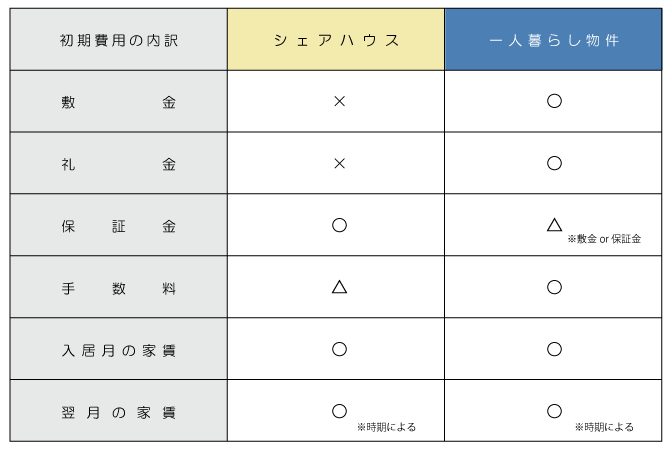The height and width of the screenshot is (449, 672).
Task: Click the ○ mark for 入居月の家賃 under 一人暮らし物件
Action: tap(554, 349)
